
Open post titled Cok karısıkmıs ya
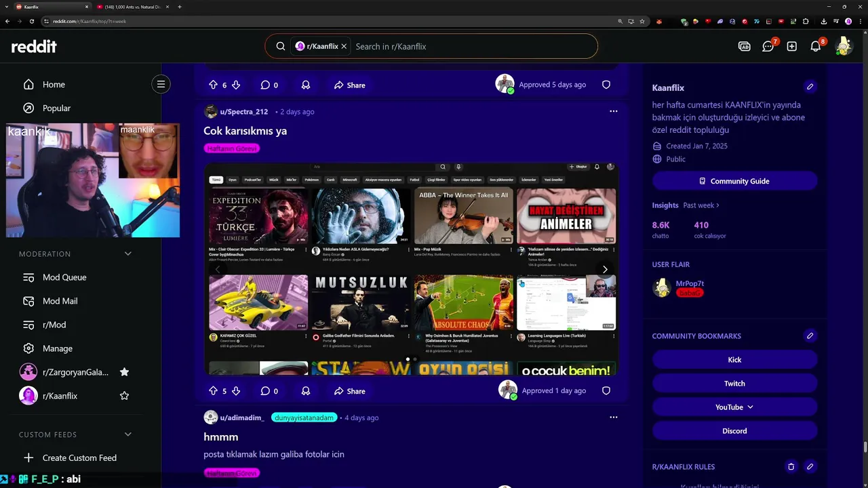tap(245, 131)
